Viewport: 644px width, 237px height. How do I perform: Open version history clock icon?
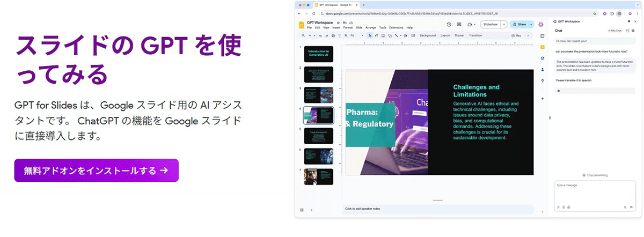(449, 24)
